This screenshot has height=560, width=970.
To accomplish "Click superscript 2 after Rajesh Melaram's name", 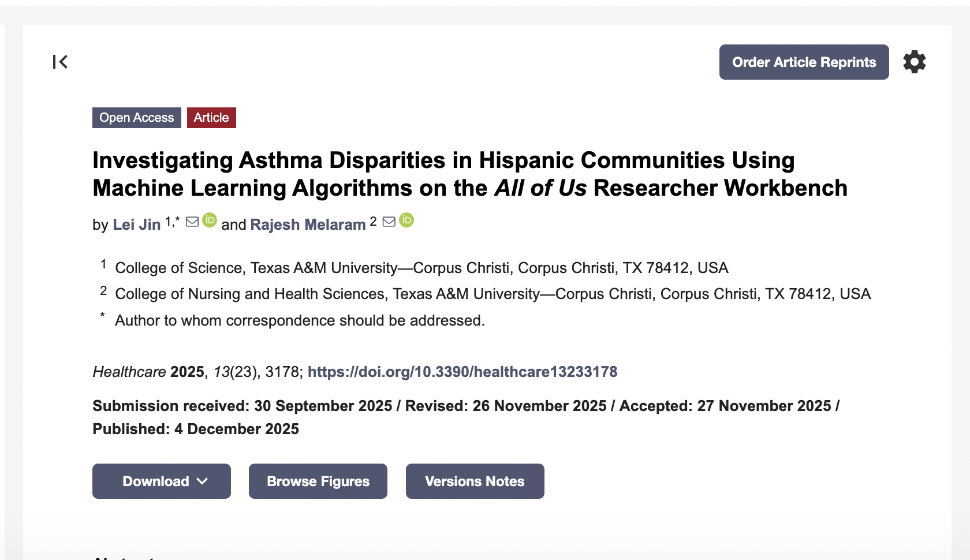I will click(x=373, y=219).
